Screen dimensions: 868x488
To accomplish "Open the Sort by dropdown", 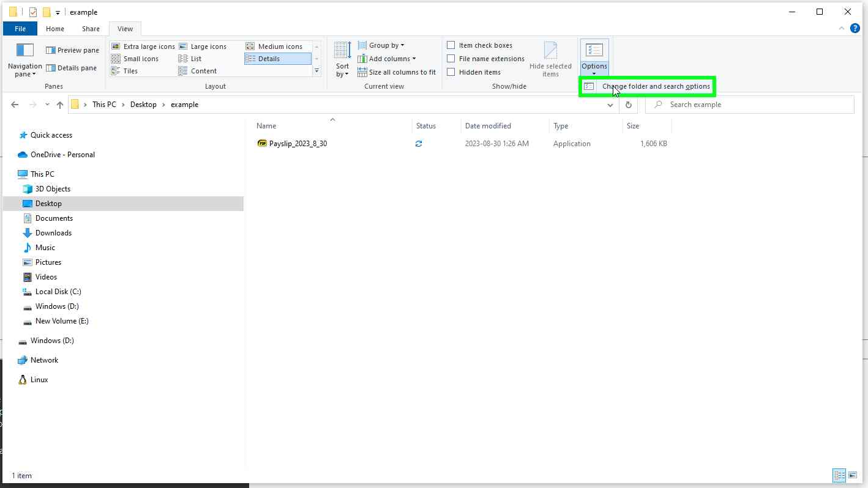I will [342, 59].
